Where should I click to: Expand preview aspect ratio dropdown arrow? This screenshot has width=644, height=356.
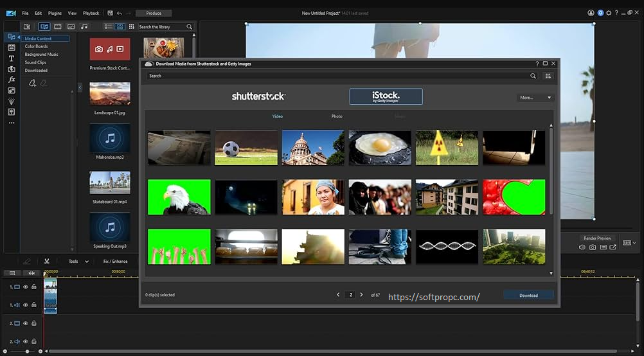pos(634,243)
